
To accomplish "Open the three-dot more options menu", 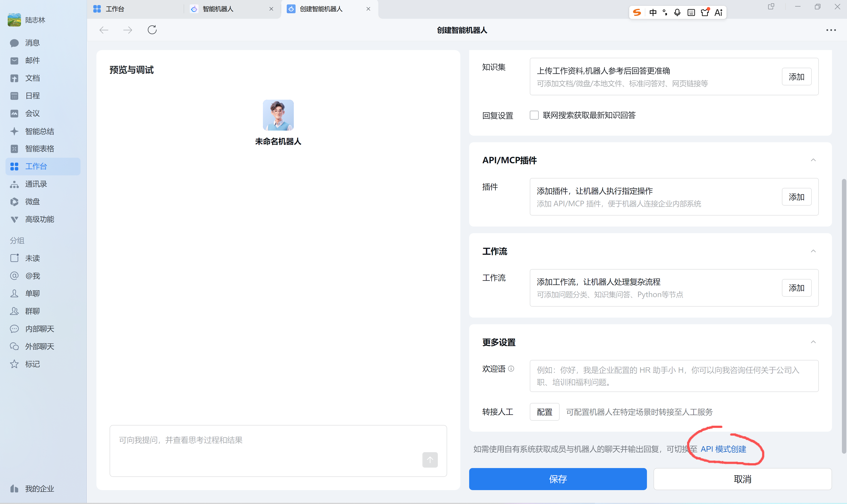I will click(831, 30).
